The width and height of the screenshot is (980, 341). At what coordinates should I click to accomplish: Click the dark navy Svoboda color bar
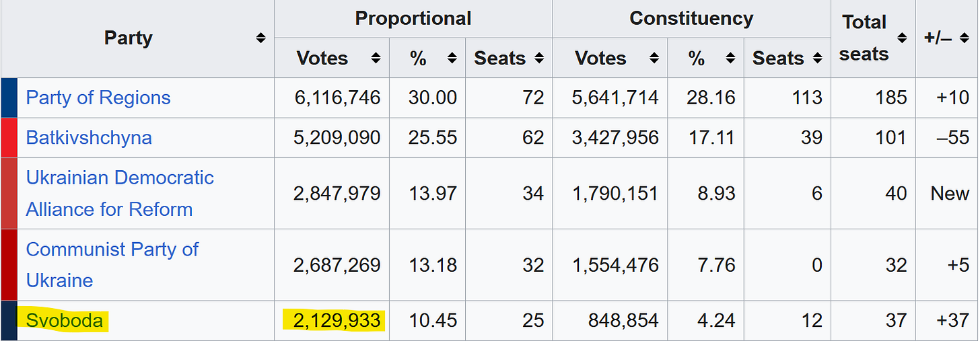[9, 320]
